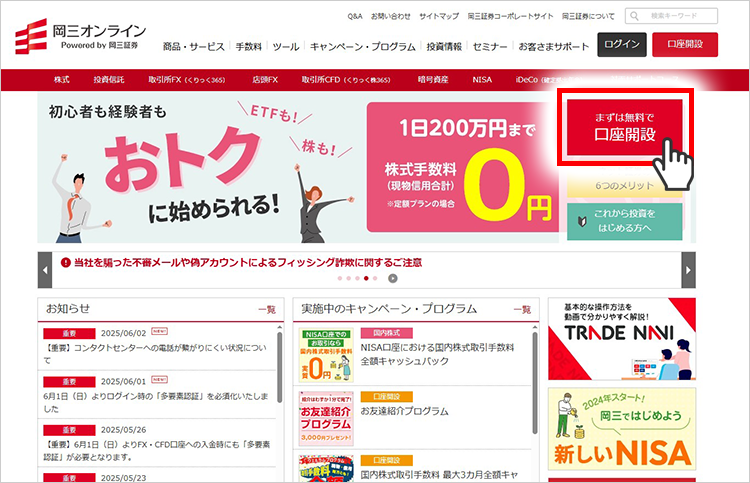Viewport: 750px width, 483px height.
Task: Open 国内株式取引手数料 最大3カ月 campaign
Action: pyautogui.click(x=439, y=475)
